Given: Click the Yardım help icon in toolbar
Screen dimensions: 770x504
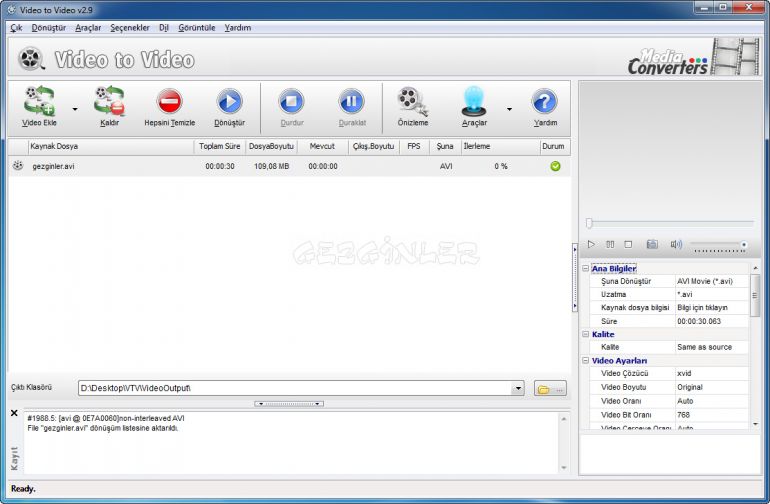Looking at the screenshot, I should [x=545, y=101].
